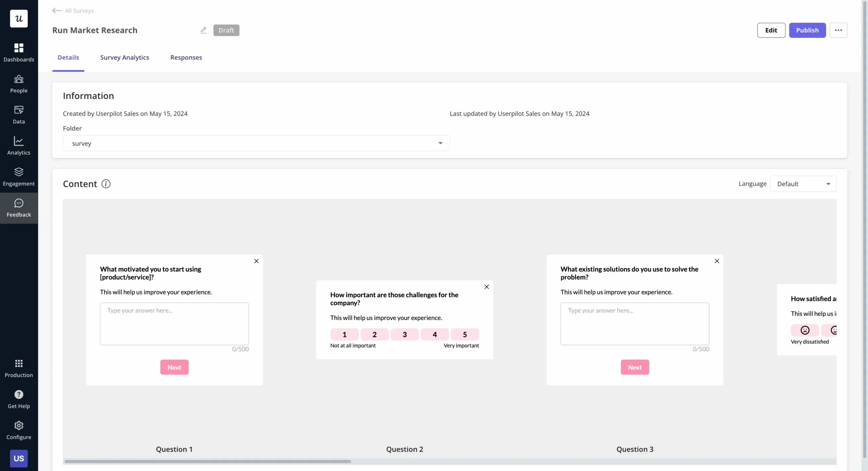Click the Question 3 label

tap(635, 449)
